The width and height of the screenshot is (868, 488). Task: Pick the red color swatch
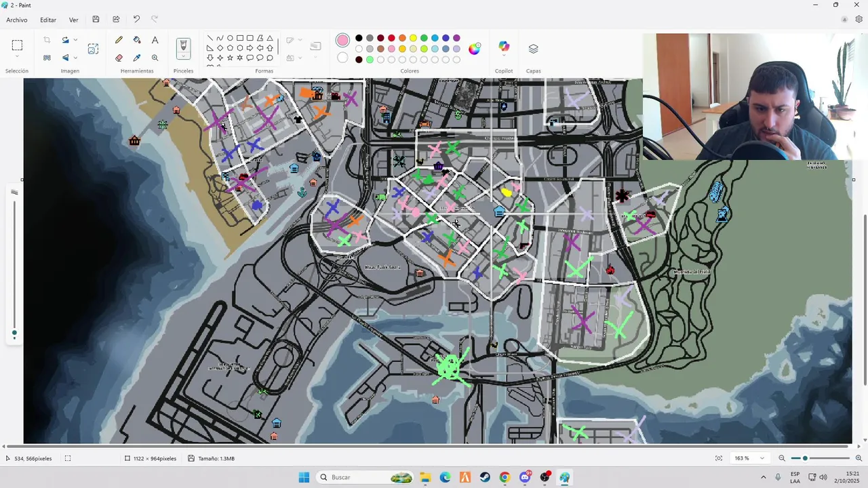click(x=391, y=38)
